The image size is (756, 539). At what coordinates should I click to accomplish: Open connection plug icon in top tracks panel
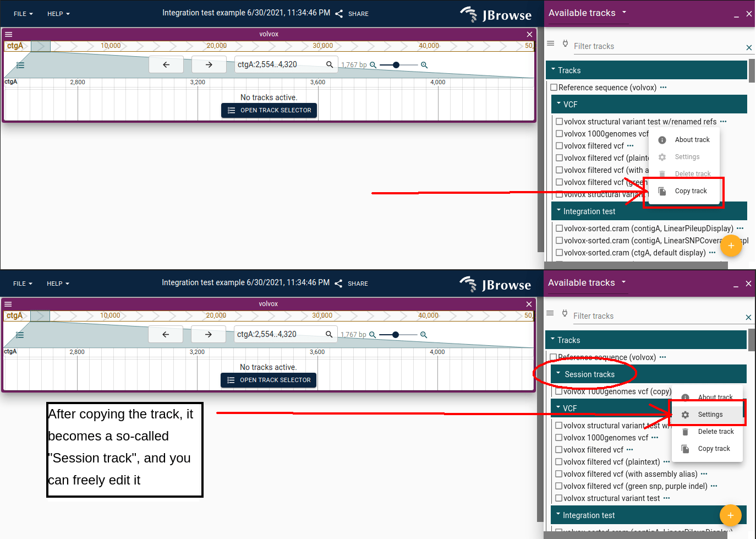coord(565,43)
